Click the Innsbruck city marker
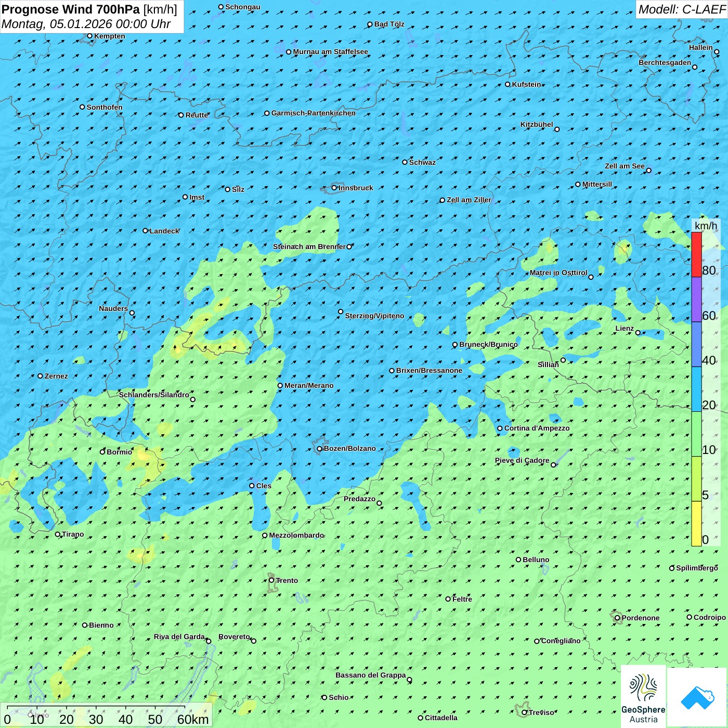The image size is (728, 728). click(334, 188)
